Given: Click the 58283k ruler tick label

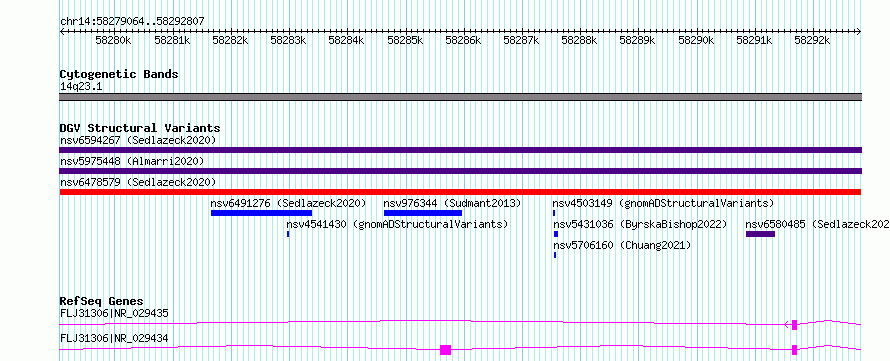Looking at the screenshot, I should point(288,41).
